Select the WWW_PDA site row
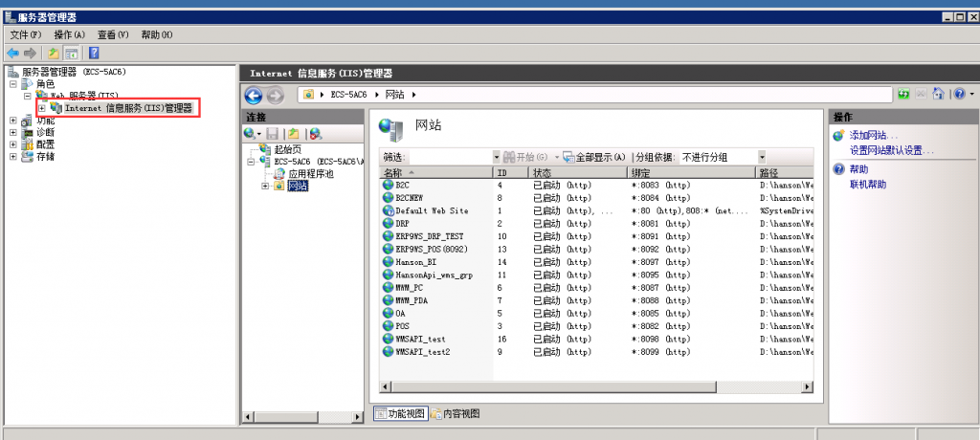 tap(597, 300)
